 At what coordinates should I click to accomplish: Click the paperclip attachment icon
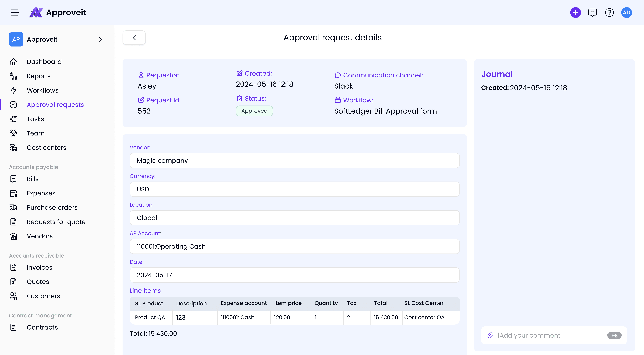tap(490, 335)
